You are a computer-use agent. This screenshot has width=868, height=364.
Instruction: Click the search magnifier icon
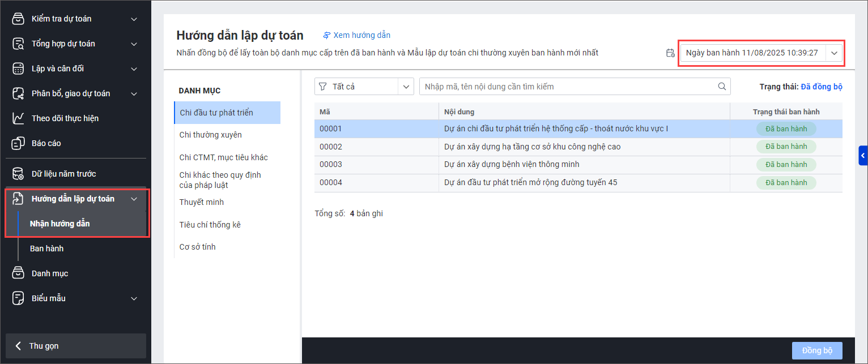722,87
